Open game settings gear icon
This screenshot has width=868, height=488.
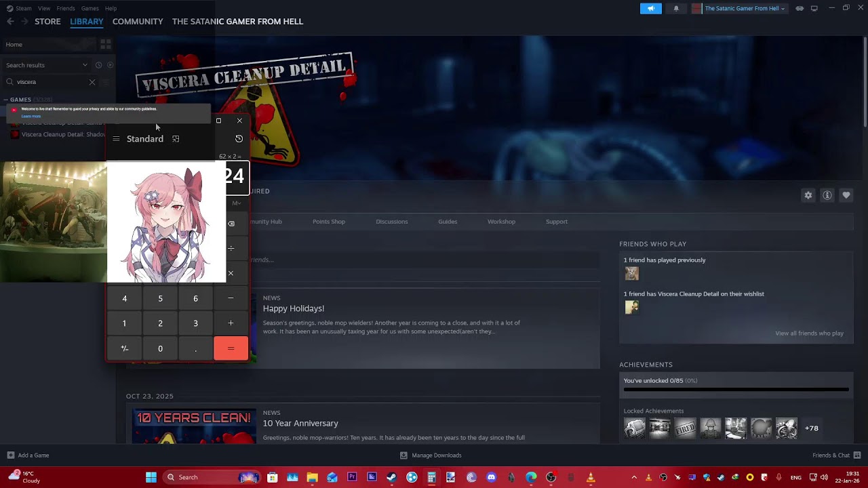808,195
